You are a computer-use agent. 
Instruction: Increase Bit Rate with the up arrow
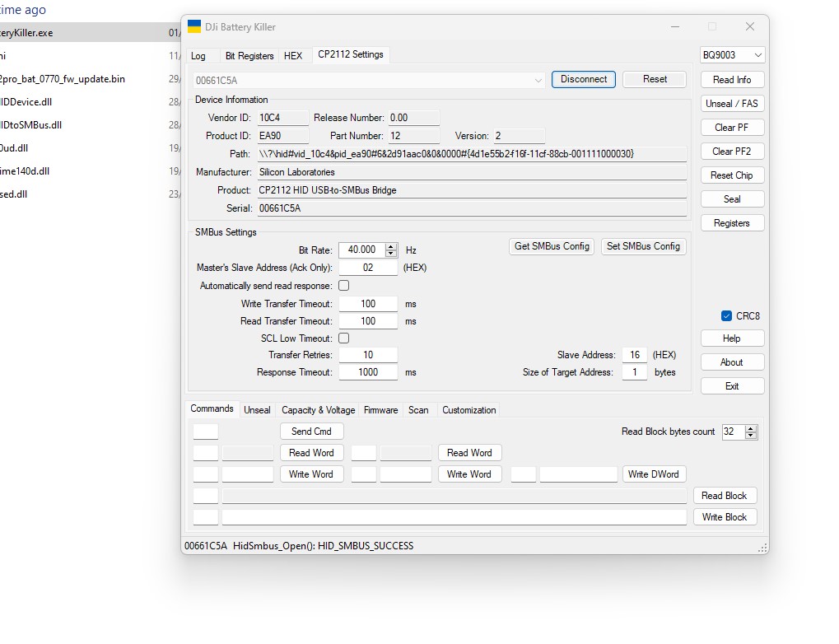[x=391, y=246]
